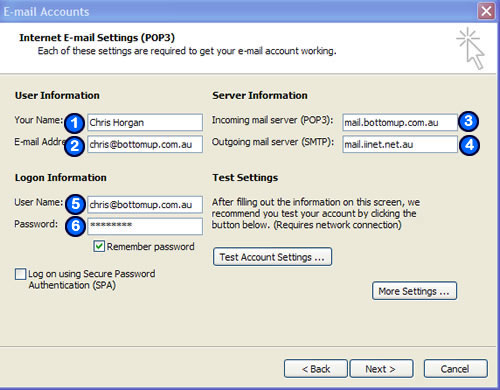Click the Internet E-mail Settings (POP3) heading
Image resolution: width=500 pixels, height=390 pixels.
[97, 38]
